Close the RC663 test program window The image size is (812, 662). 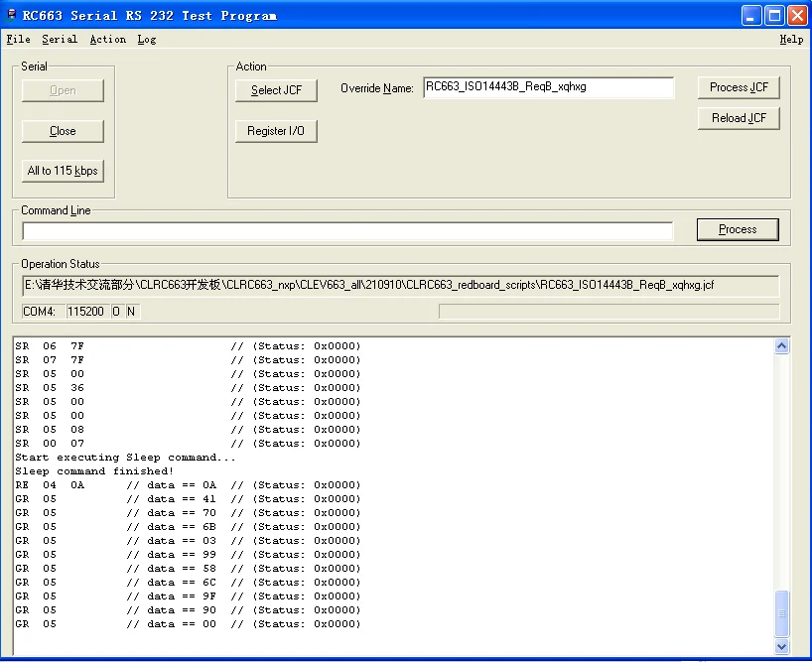coord(797,16)
